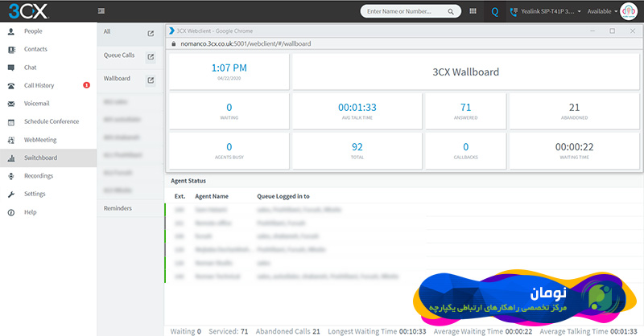644x336 pixels.
Task: Click the Avg Talk Time value 00:01:33
Action: tap(357, 108)
